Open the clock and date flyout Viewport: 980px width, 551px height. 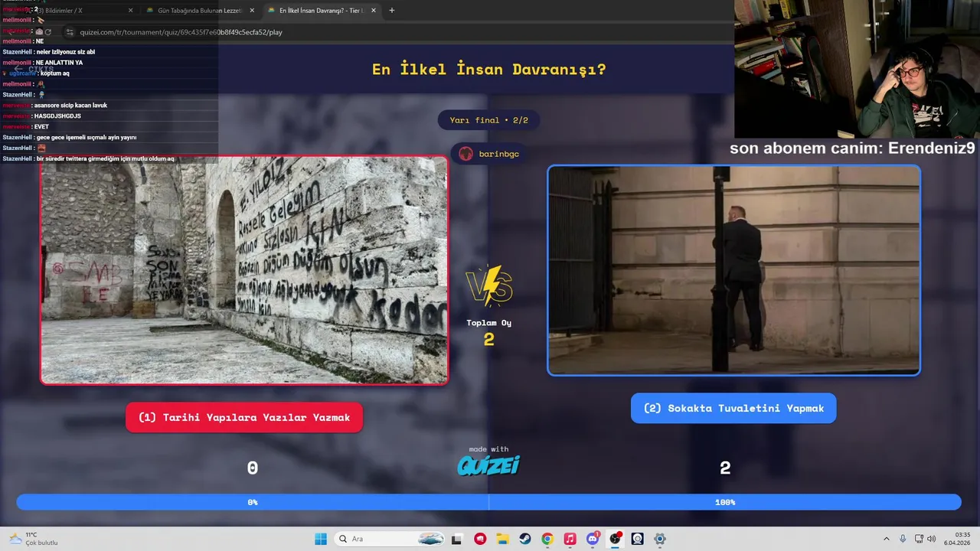point(957,539)
